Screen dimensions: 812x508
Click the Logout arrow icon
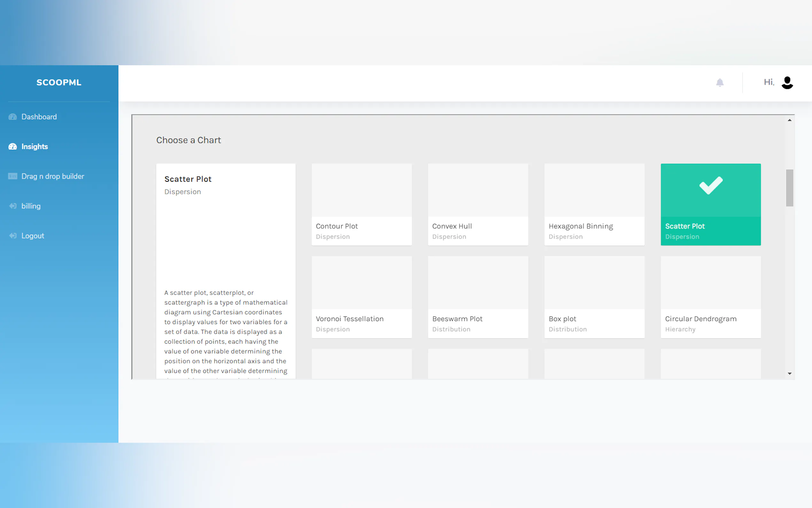pos(13,236)
